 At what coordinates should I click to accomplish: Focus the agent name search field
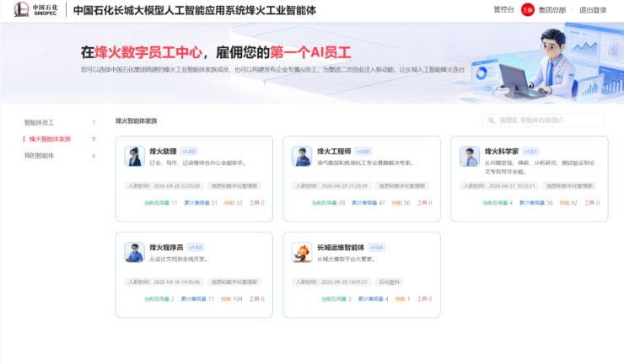pyautogui.click(x=548, y=120)
